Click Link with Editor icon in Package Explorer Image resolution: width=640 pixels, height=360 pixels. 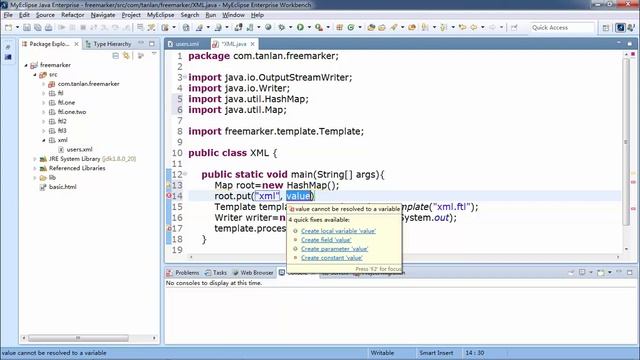pos(127,56)
